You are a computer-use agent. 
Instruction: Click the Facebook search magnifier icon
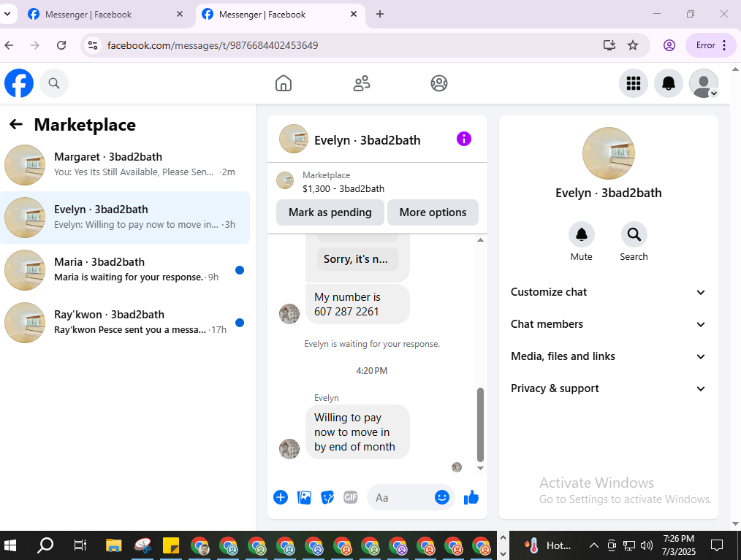(54, 83)
